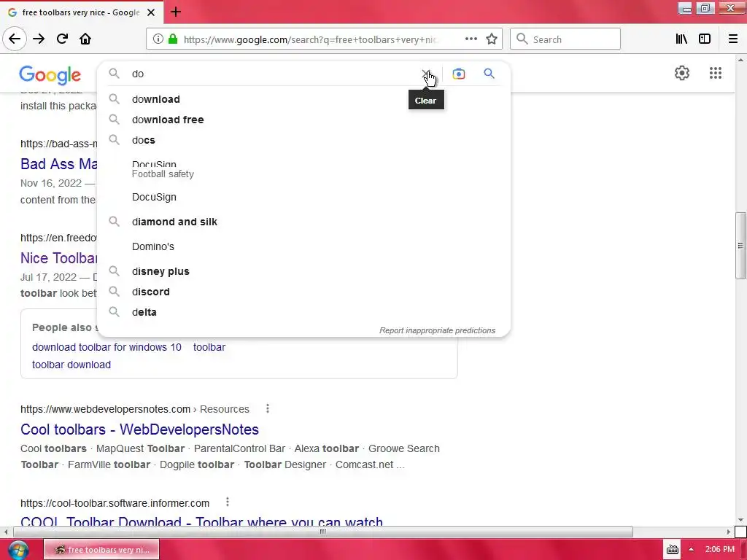Open the Google apps grid
The image size is (747, 560).
(716, 73)
